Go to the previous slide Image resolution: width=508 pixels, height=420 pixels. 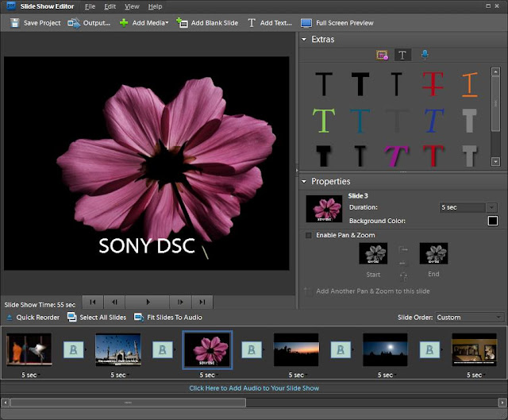coord(114,302)
